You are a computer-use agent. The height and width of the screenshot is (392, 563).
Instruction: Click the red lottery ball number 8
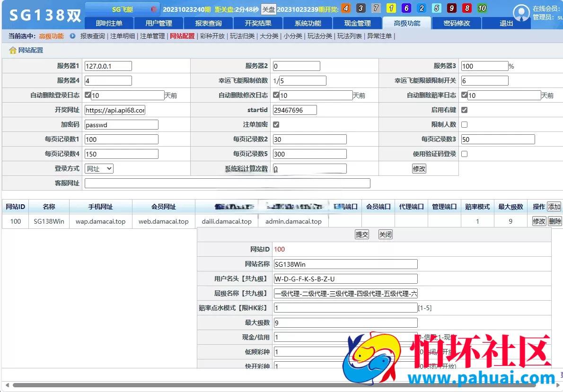467,8
